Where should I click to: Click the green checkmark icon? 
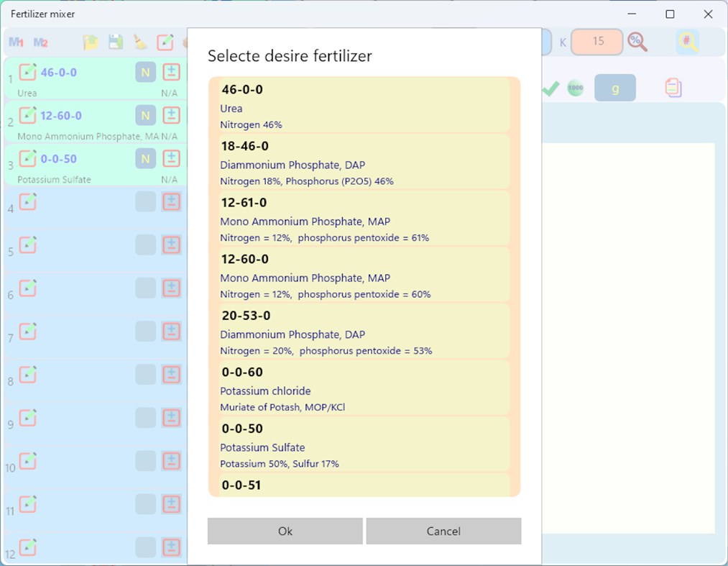(550, 88)
